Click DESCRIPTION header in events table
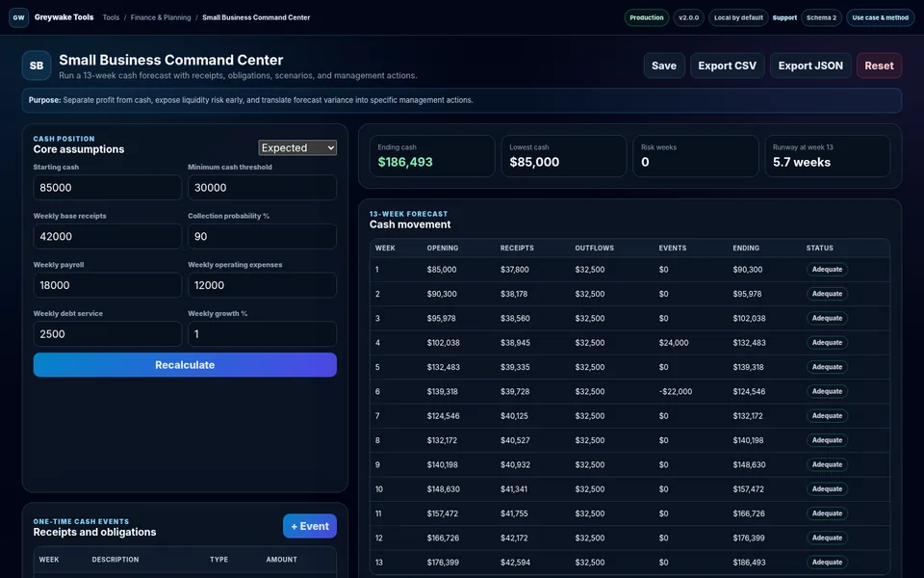924x578 pixels. [115, 560]
